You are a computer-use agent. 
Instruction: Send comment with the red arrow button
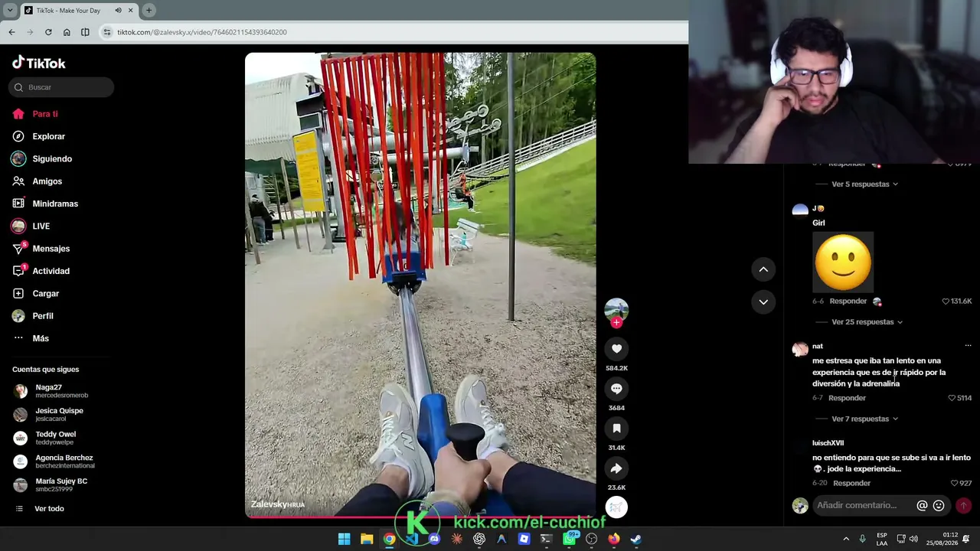coord(963,505)
